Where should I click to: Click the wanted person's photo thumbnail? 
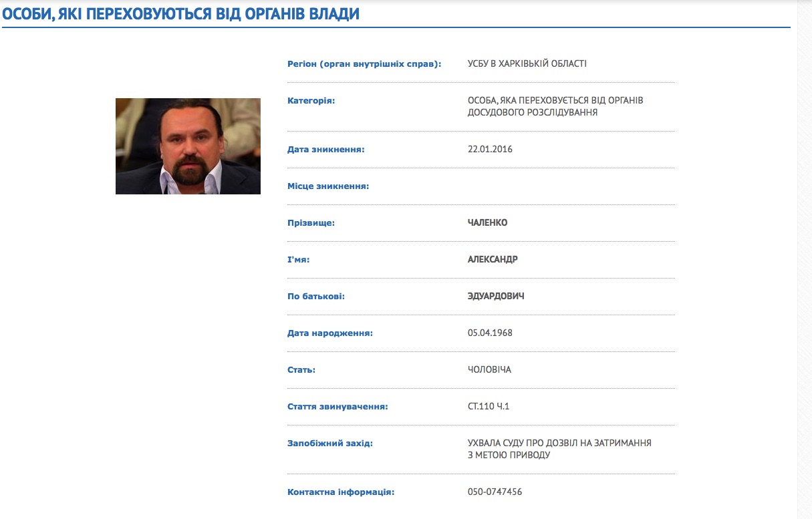[188, 146]
